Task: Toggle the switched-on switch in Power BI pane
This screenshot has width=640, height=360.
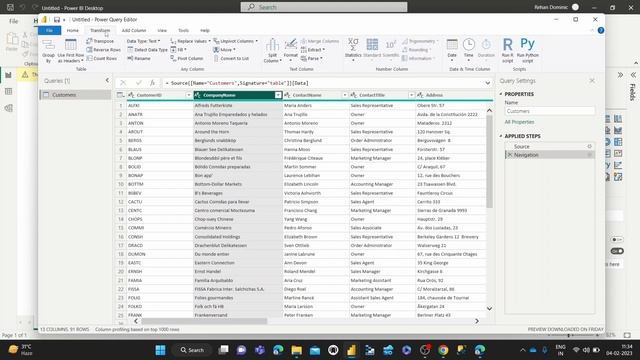Action: [617, 251]
